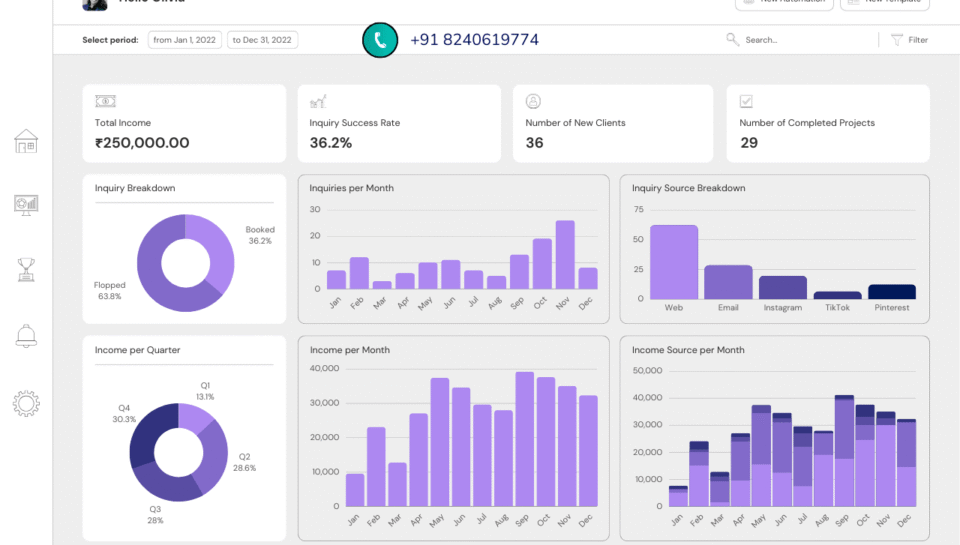The height and width of the screenshot is (545, 960).
Task: Open the analytics dashboard monitor icon
Action: 26,204
